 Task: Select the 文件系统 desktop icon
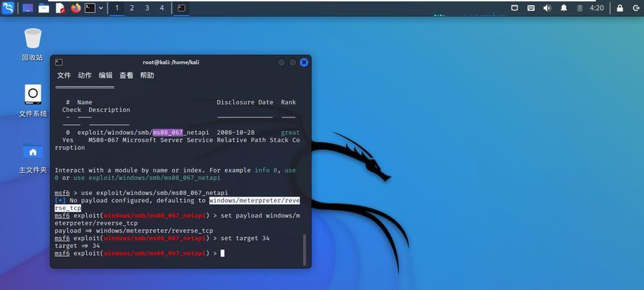point(33,101)
